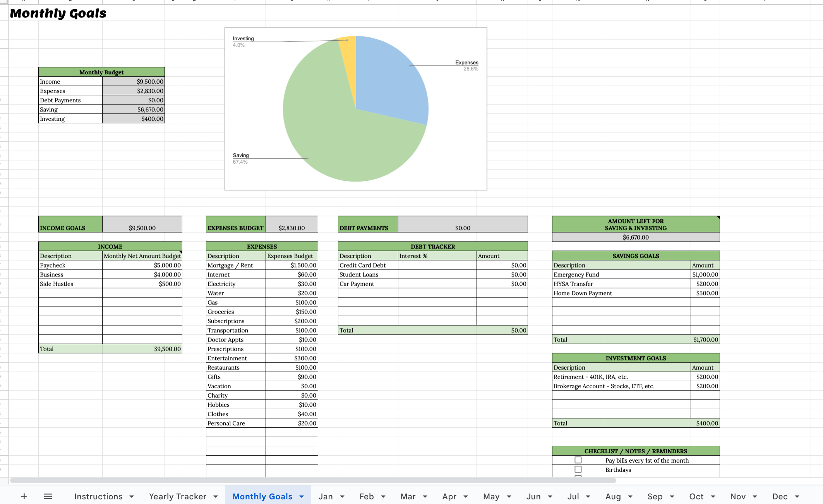Screen dimensions: 823x504
Task: Select the Investment Goals total $400.00
Action: coord(705,423)
